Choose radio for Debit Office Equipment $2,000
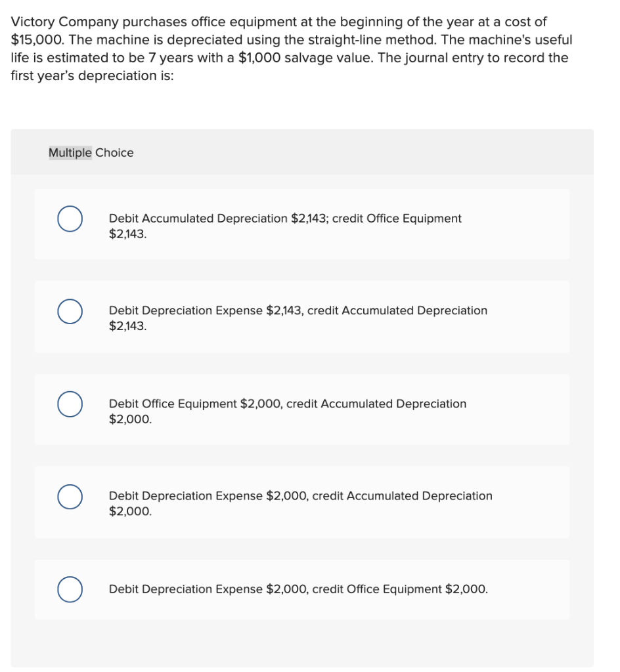 pos(69,404)
